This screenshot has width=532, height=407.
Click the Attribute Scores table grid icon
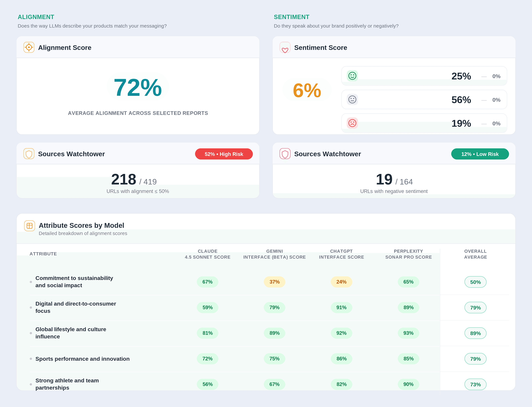pyautogui.click(x=30, y=226)
